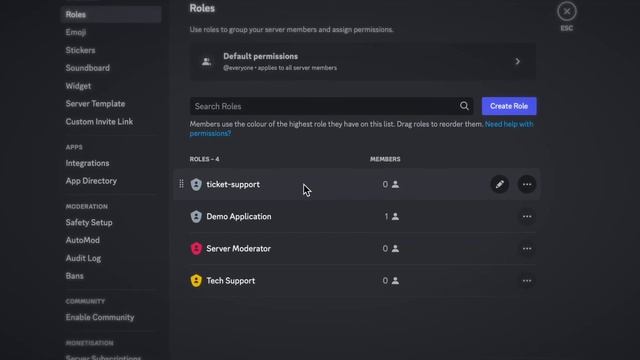This screenshot has height=360, width=640.
Task: Go to Audit Log in sidebar
Action: (83, 258)
